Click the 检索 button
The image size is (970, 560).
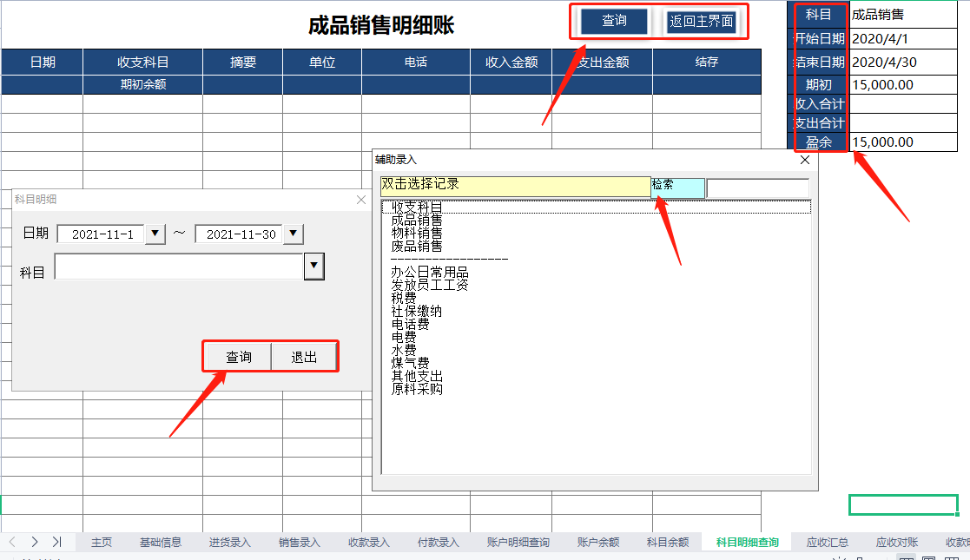click(677, 188)
